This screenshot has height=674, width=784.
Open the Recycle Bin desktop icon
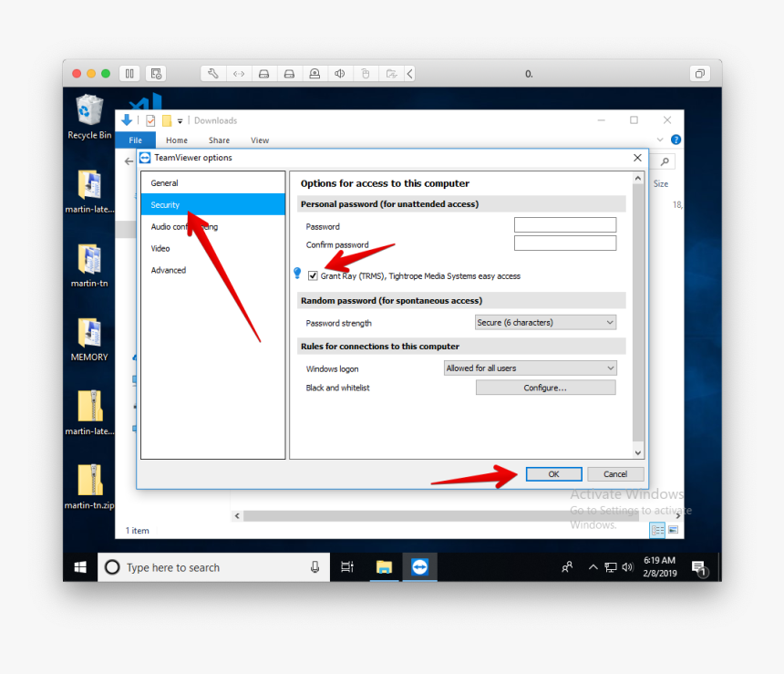click(89, 117)
